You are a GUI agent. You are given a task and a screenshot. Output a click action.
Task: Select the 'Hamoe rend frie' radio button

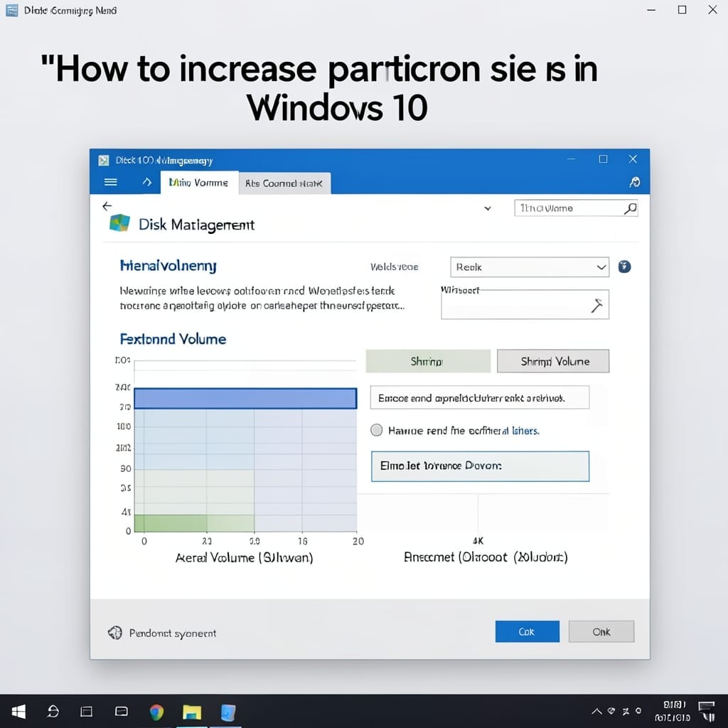point(377,430)
